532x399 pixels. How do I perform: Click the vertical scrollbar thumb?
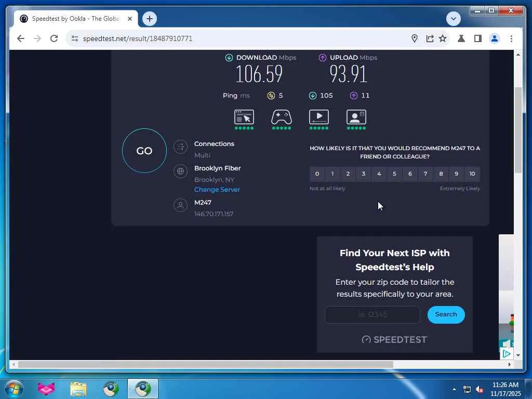pyautogui.click(x=518, y=129)
